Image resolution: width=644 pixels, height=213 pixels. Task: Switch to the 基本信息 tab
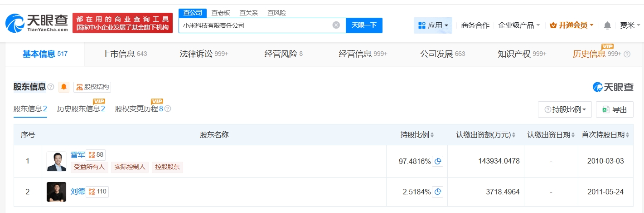45,54
